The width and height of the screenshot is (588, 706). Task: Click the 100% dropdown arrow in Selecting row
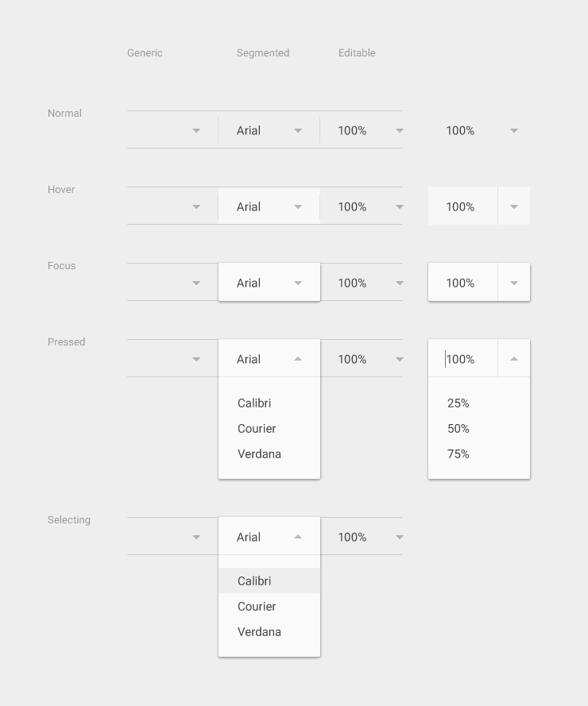pyautogui.click(x=400, y=537)
